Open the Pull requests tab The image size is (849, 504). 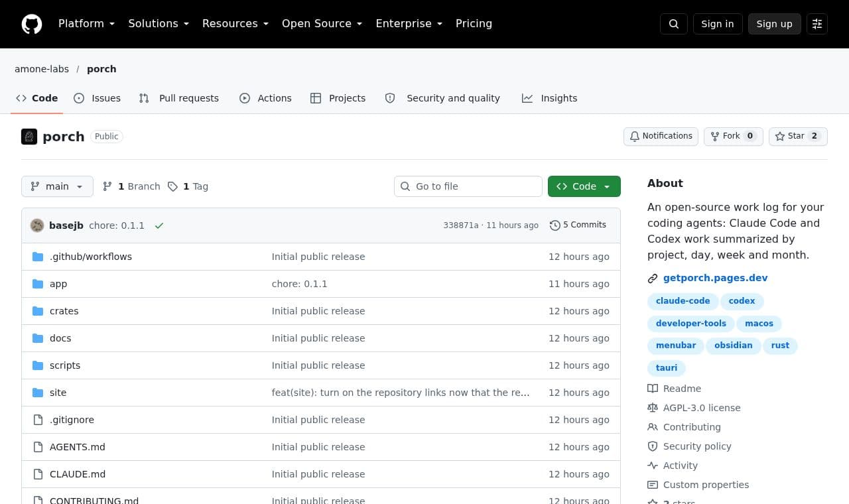coord(178,98)
